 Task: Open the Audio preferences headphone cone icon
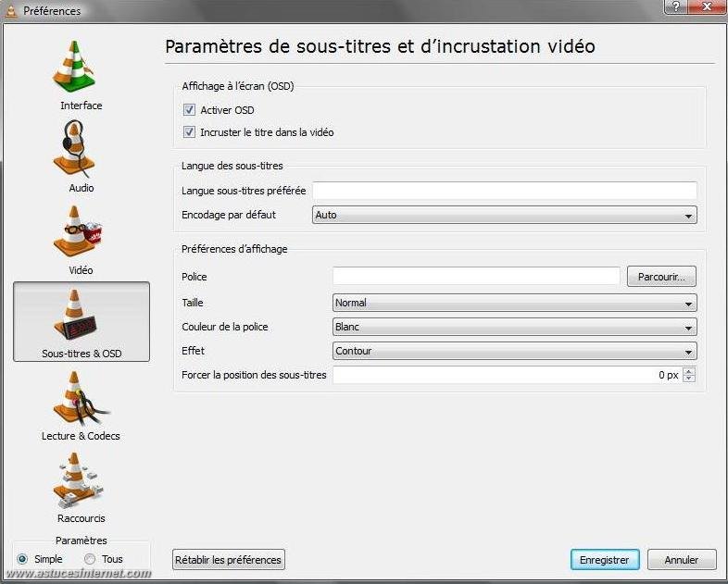point(74,149)
